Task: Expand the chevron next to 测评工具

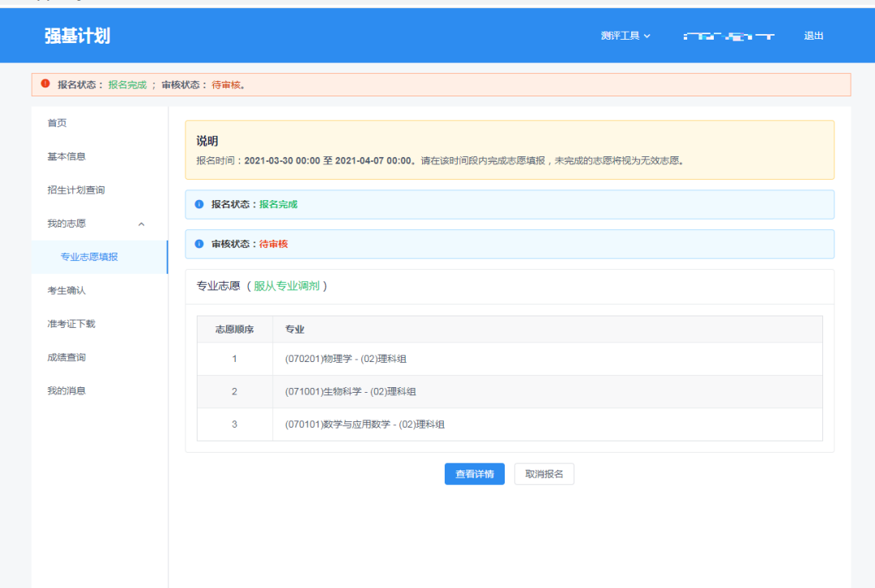Action: tap(648, 36)
